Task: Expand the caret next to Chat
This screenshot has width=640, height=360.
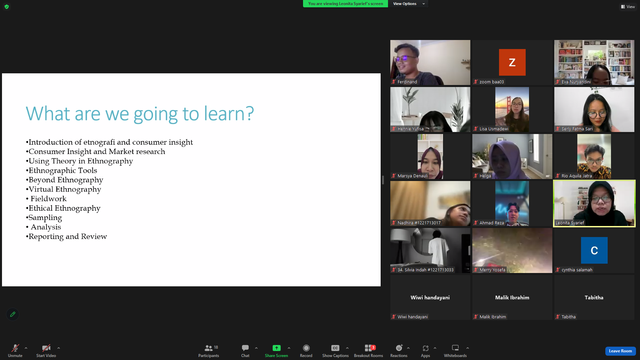Action: (x=256, y=348)
